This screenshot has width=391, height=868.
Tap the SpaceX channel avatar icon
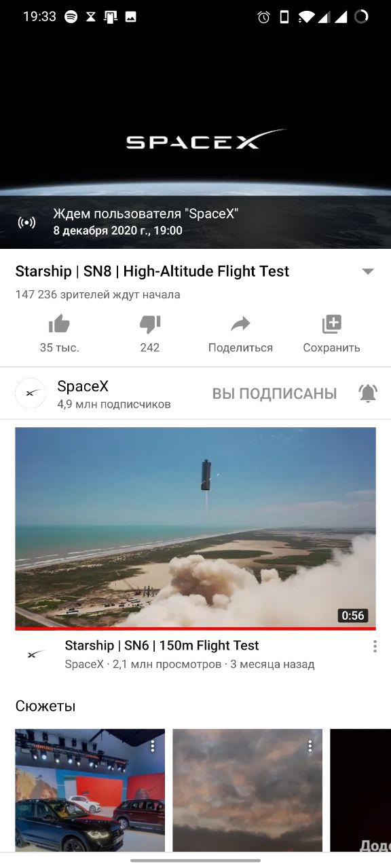click(x=31, y=393)
